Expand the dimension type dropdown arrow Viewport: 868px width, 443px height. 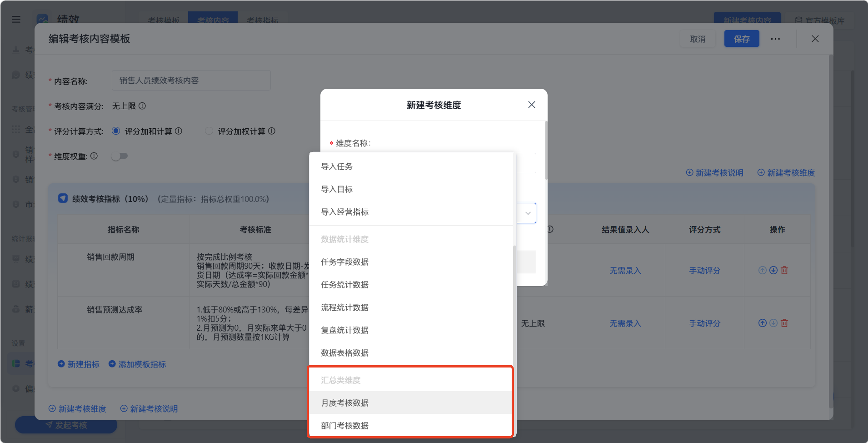528,213
